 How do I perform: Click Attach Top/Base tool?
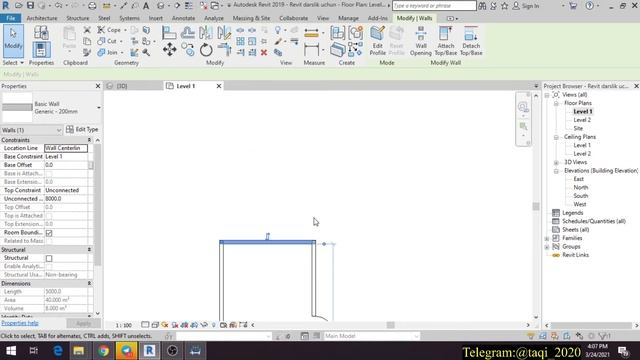(x=446, y=41)
